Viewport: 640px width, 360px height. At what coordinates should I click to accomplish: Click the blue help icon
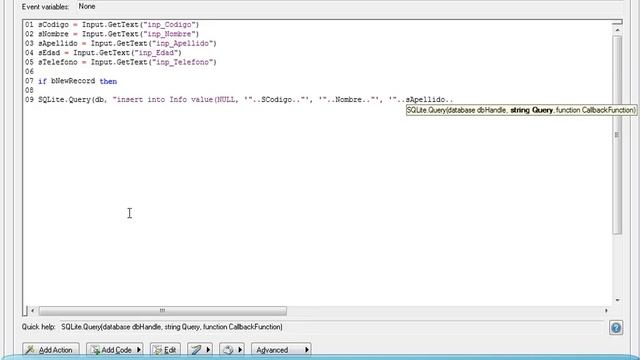tap(616, 327)
